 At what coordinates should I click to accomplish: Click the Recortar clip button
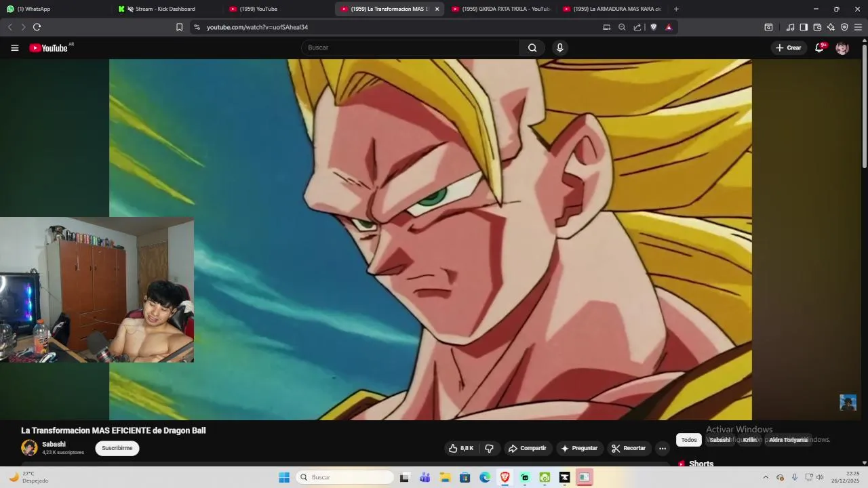629,448
